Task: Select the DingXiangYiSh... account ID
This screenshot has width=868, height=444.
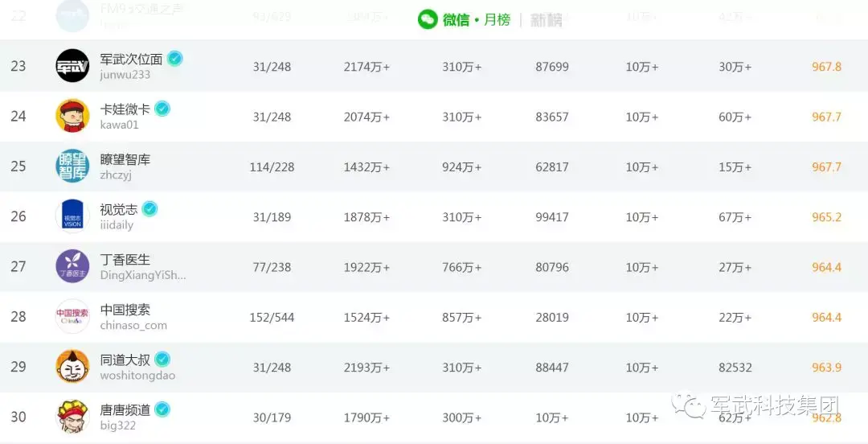Action: click(143, 275)
